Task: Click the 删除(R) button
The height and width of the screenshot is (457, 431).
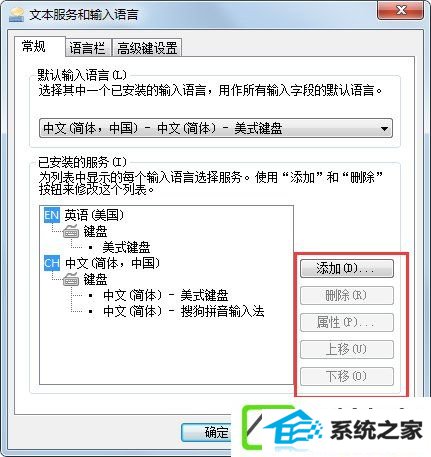Action: tap(347, 296)
